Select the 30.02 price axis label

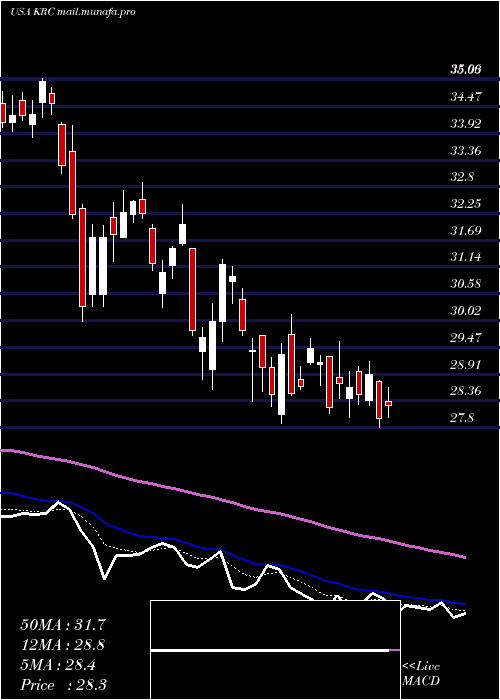coord(466,310)
